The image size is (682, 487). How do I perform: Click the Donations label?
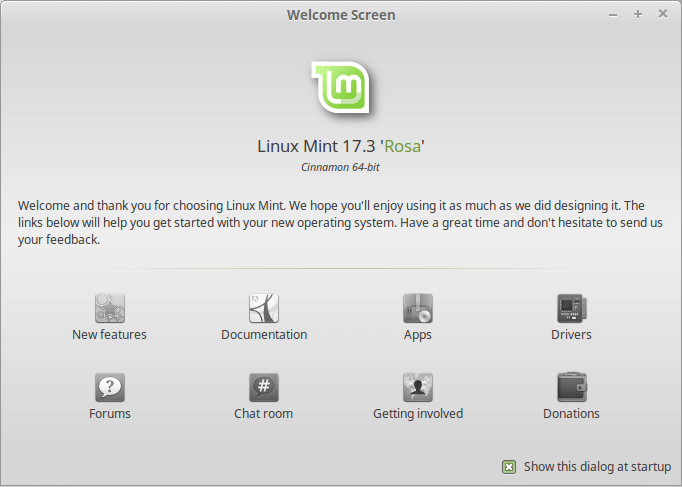pos(571,413)
